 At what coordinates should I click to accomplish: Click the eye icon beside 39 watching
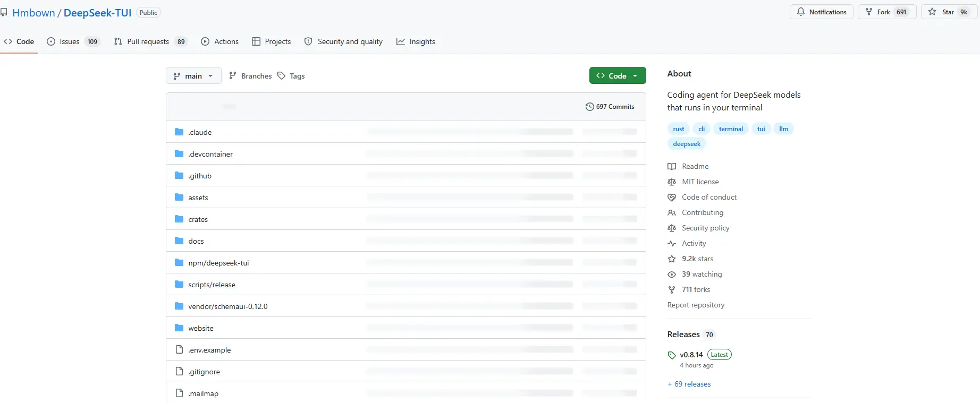[672, 274]
